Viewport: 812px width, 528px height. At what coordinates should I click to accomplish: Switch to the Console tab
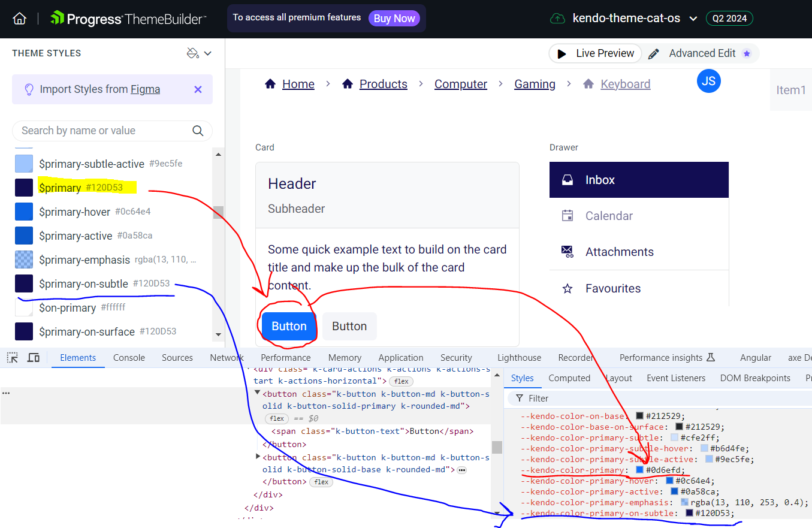pos(129,358)
